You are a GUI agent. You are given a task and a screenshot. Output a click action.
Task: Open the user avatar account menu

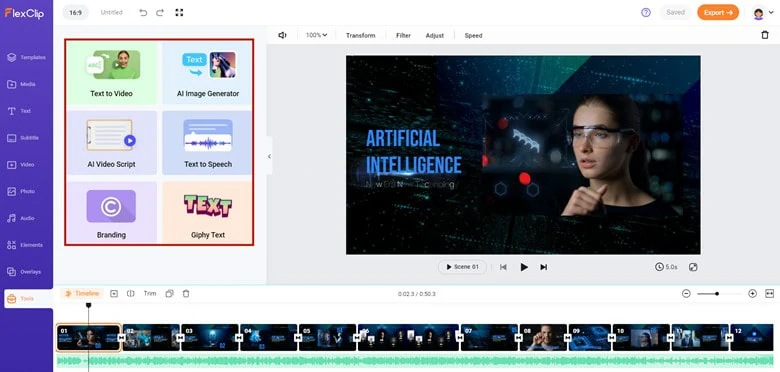[x=762, y=13]
